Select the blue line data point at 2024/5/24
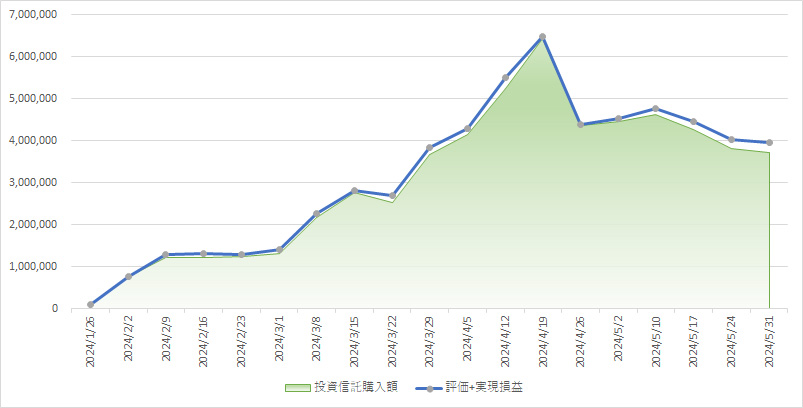The height and width of the screenshot is (408, 803). pos(731,139)
